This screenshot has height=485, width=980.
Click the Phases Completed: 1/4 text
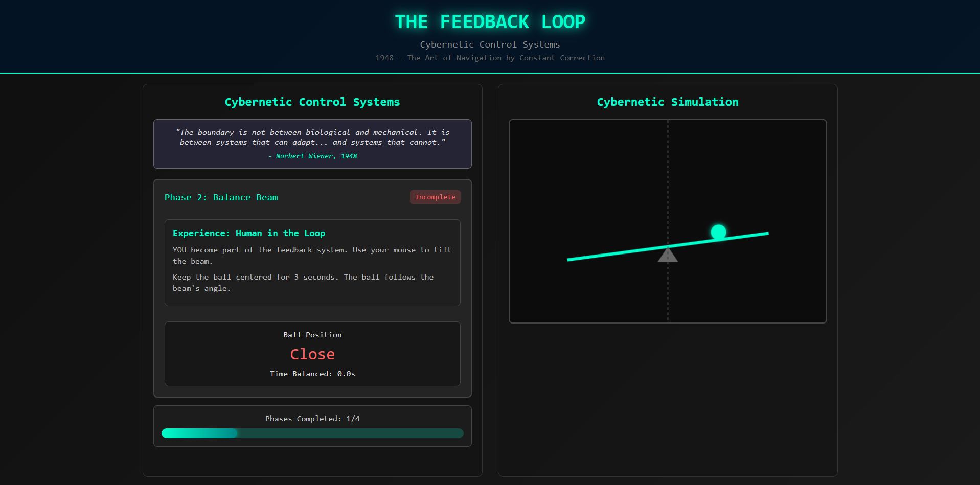click(x=312, y=419)
